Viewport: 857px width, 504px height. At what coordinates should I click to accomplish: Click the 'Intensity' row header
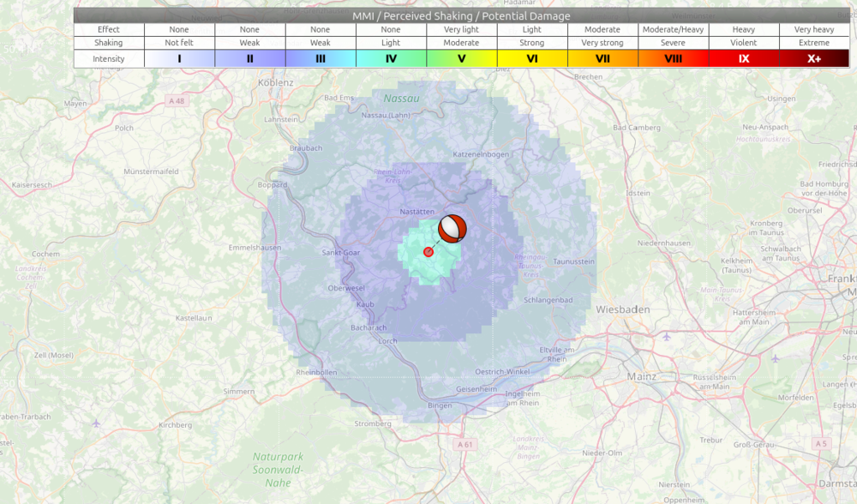tap(109, 58)
